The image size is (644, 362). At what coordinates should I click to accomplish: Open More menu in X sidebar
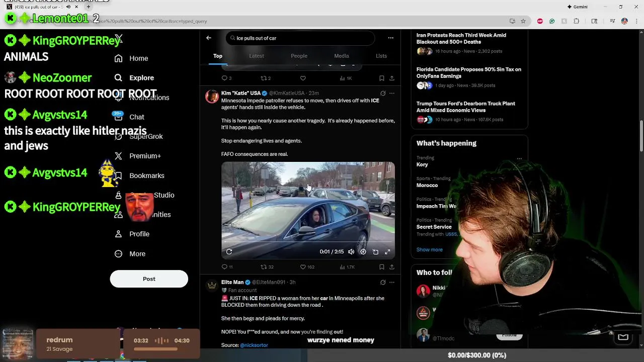click(x=130, y=254)
